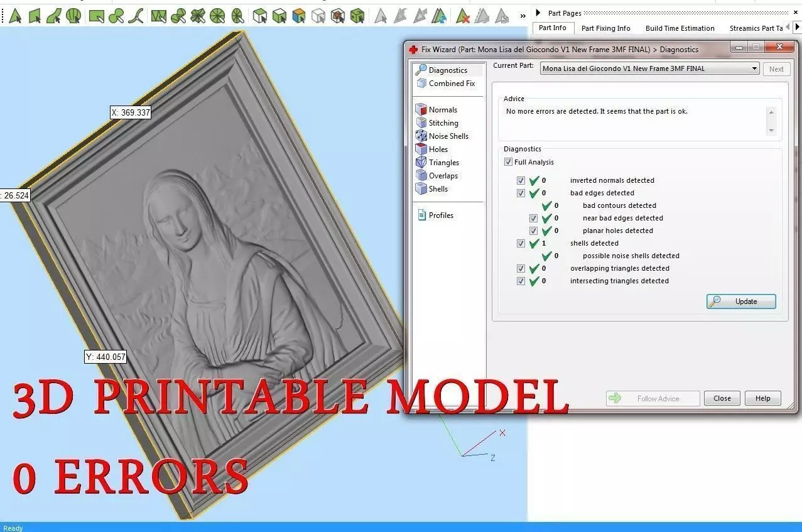Click the solid green cube with arrow
Screen dimensions: 802x532
pyautogui.click(x=357, y=16)
